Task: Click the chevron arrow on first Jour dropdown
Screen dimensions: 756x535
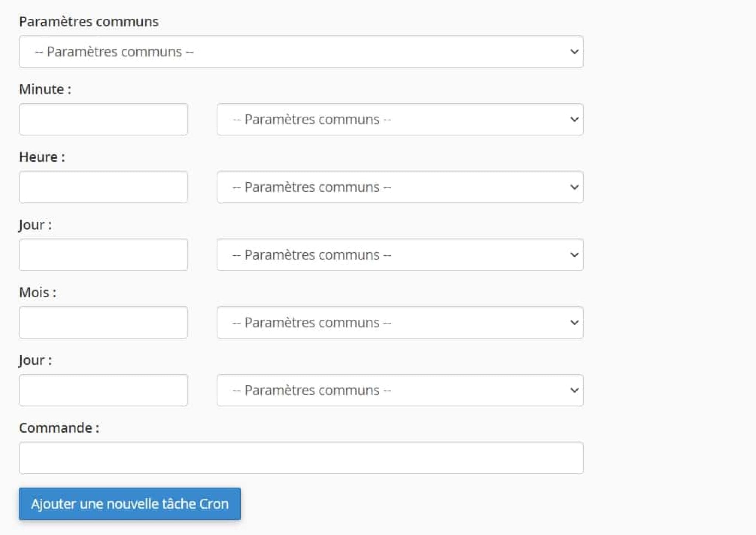Action: 574,255
